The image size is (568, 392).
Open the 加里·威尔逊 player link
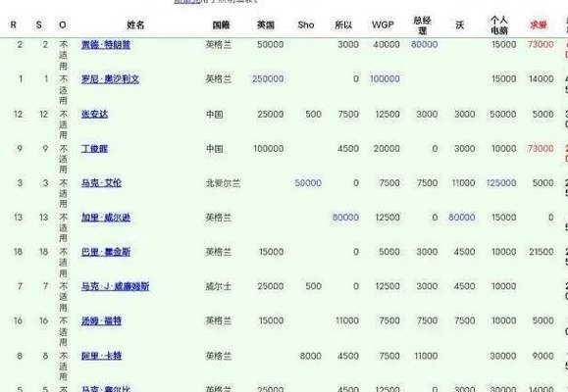pyautogui.click(x=106, y=218)
